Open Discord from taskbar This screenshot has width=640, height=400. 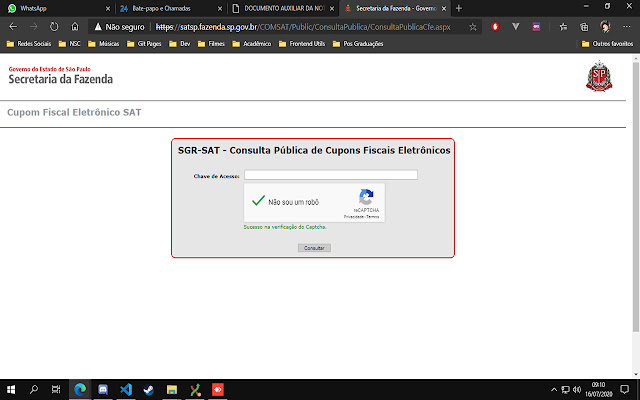point(103,389)
